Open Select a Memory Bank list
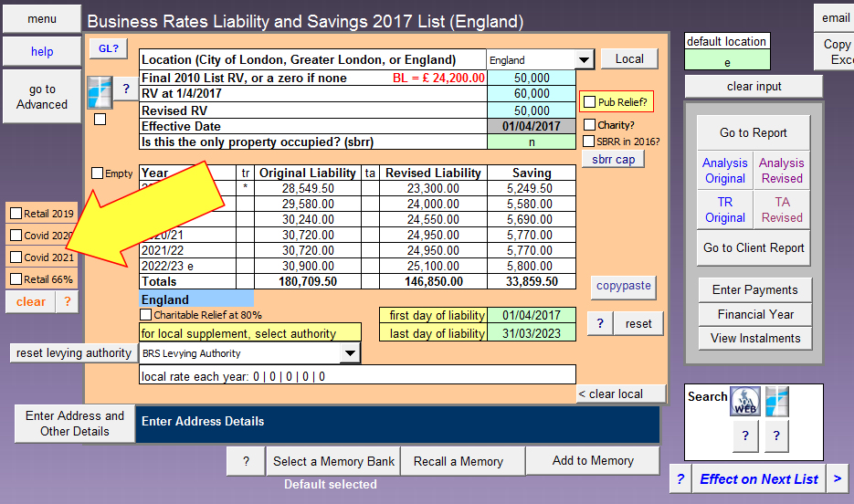This screenshot has width=854, height=504. coord(333,461)
